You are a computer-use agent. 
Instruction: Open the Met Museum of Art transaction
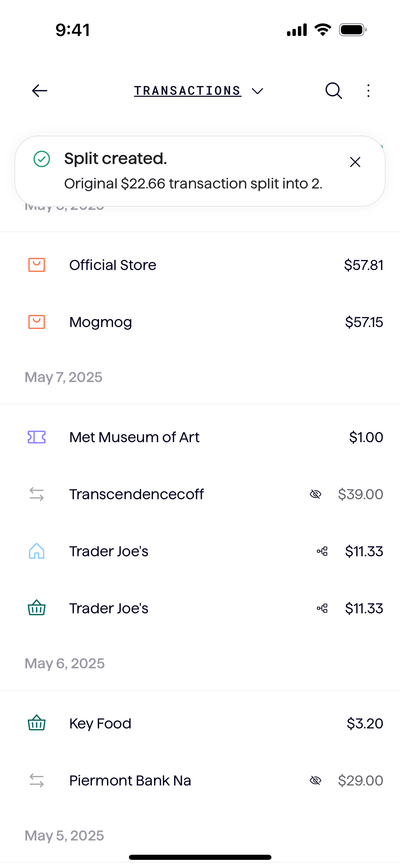[134, 437]
